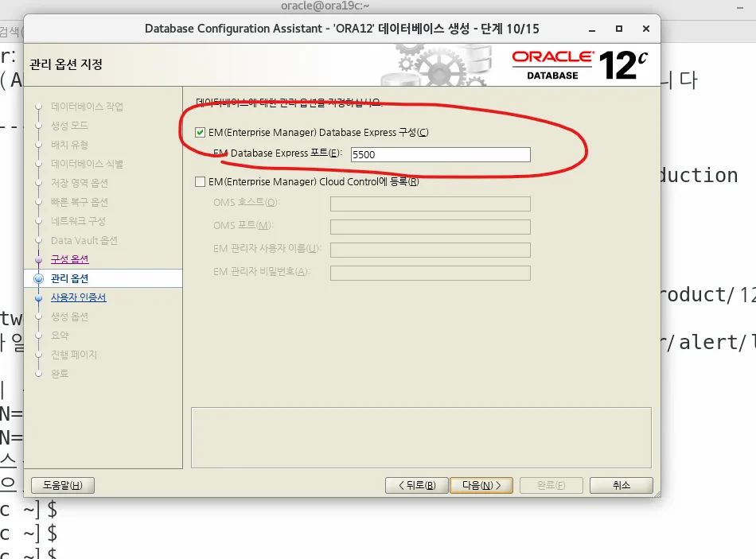
Task: Click the 저장 영역 옵션 step label
Action: point(80,183)
